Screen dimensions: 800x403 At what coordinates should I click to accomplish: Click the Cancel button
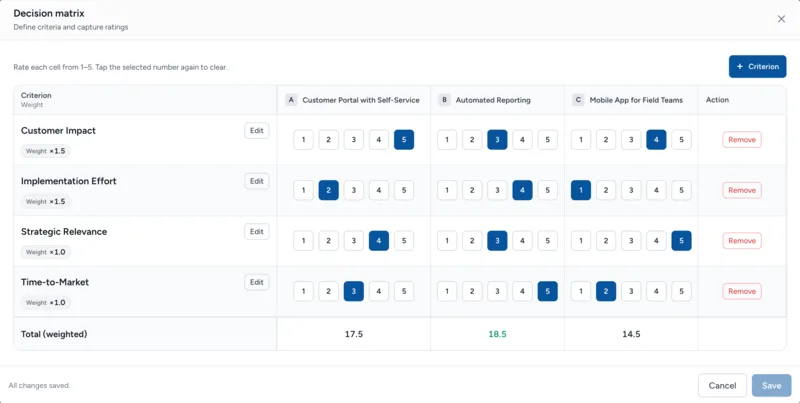722,385
